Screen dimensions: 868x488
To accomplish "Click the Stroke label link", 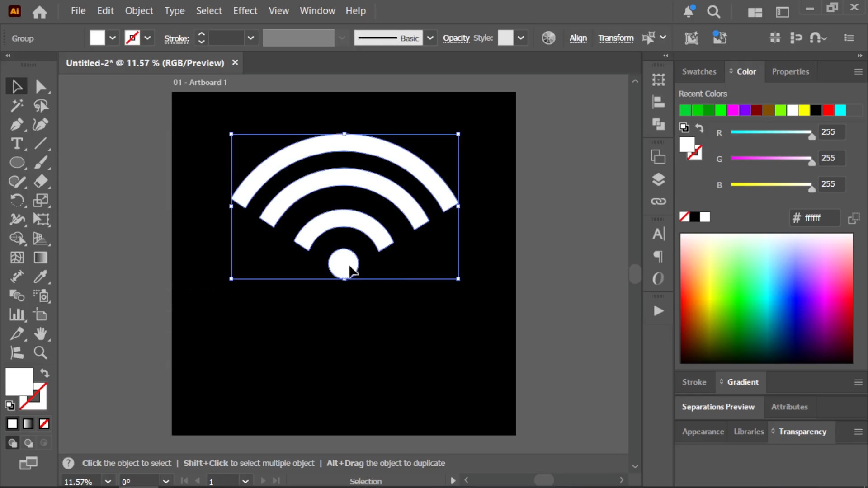I will coord(176,39).
